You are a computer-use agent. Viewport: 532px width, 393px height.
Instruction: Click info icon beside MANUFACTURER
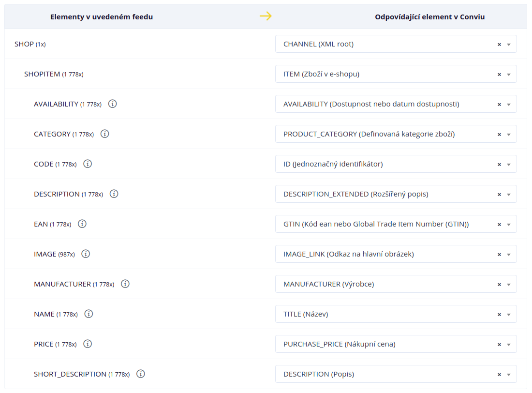[125, 284]
